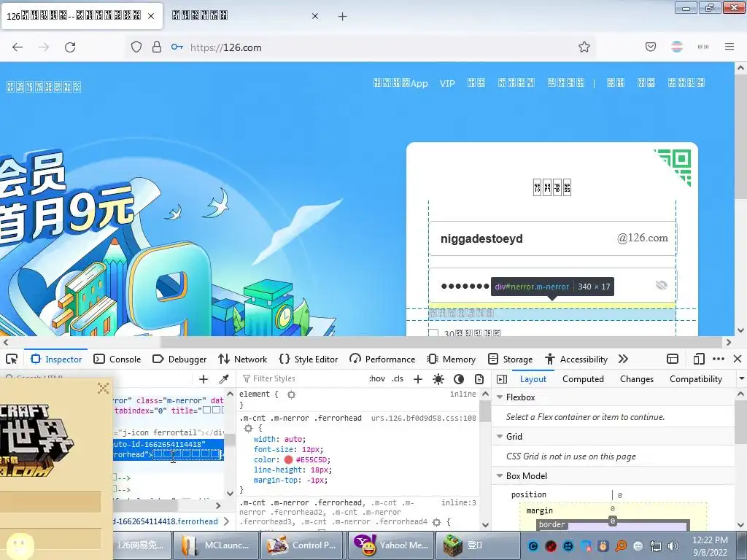Screen dimensions: 747x560
Task: Switch to the Layout side tab
Action: 533,379
